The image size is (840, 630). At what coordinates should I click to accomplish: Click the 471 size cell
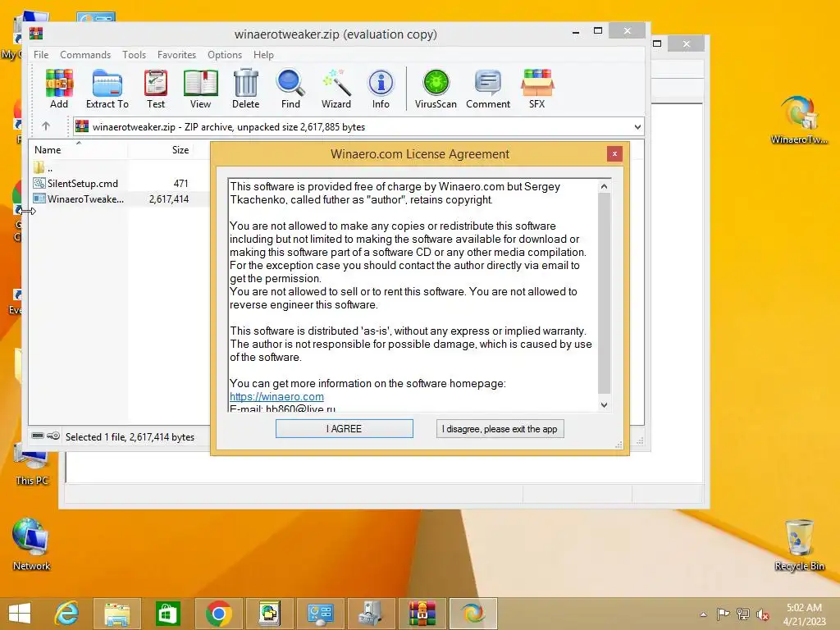click(x=180, y=183)
